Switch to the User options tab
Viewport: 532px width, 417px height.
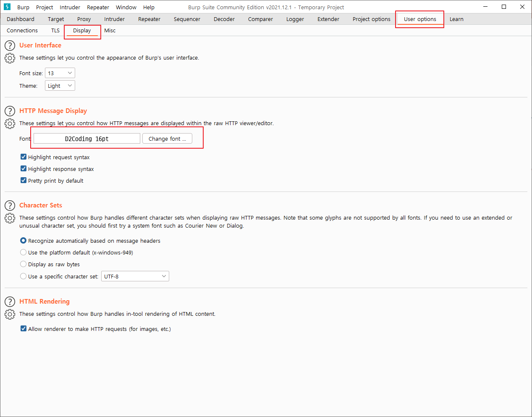coord(420,19)
